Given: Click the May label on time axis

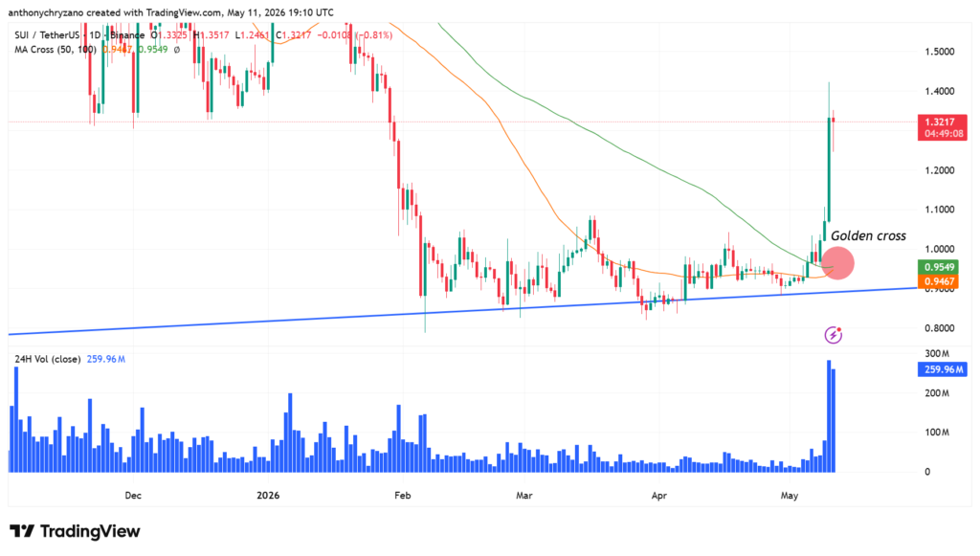Looking at the screenshot, I should point(790,496).
